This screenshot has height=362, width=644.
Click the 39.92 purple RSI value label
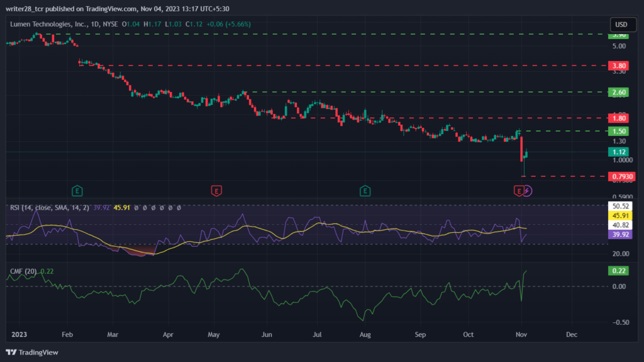[x=620, y=234]
